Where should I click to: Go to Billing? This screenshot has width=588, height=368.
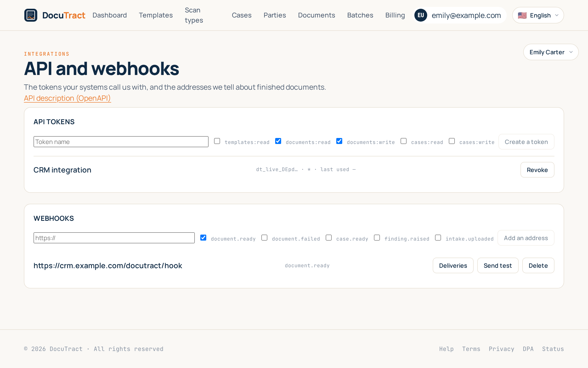pos(395,15)
